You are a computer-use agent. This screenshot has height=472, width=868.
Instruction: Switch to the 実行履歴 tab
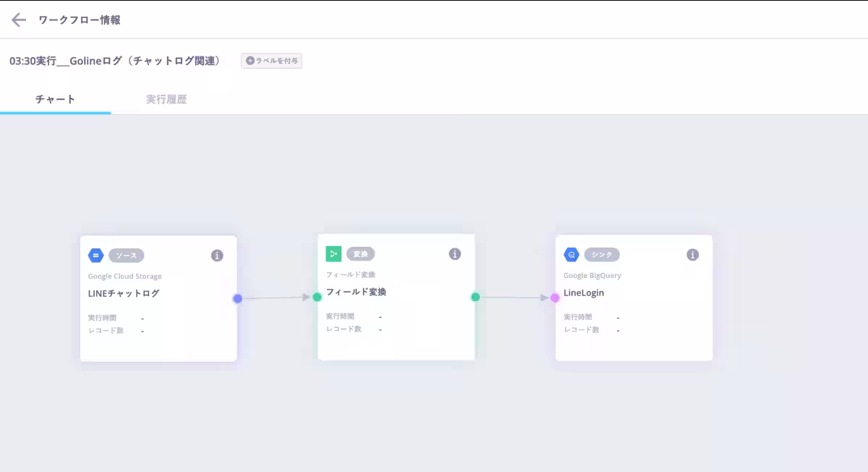(x=166, y=99)
